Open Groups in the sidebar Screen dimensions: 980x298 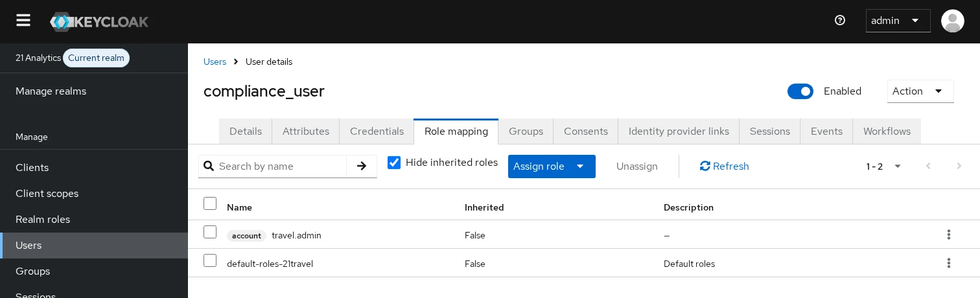[x=94, y=271]
